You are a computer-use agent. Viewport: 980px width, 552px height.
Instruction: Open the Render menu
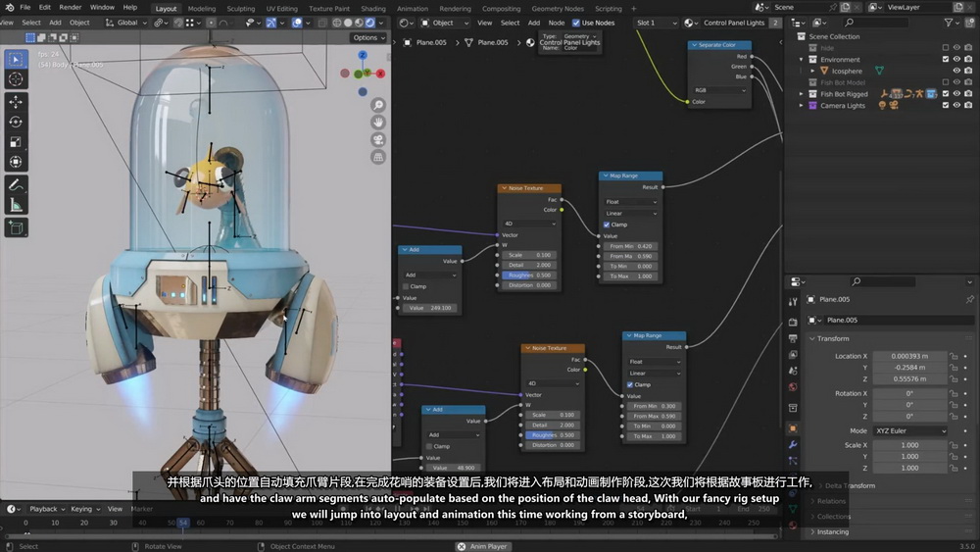pyautogui.click(x=70, y=8)
